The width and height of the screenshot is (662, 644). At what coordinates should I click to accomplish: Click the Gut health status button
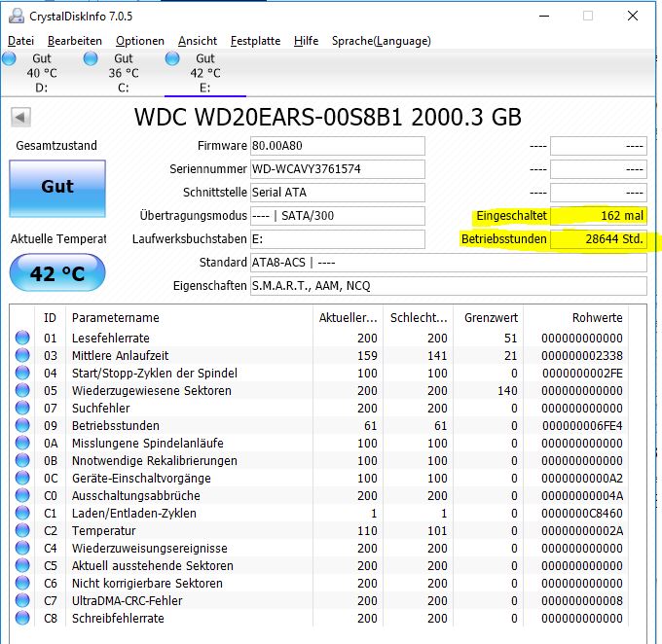coord(57,188)
